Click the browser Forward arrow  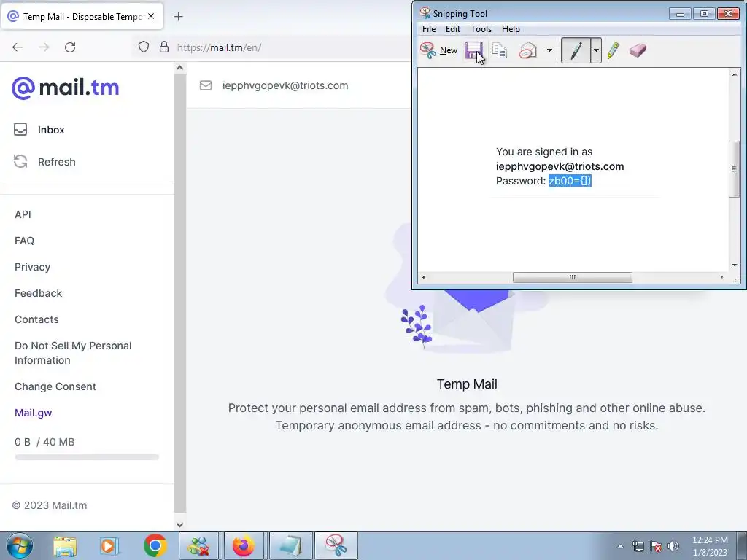(x=44, y=47)
